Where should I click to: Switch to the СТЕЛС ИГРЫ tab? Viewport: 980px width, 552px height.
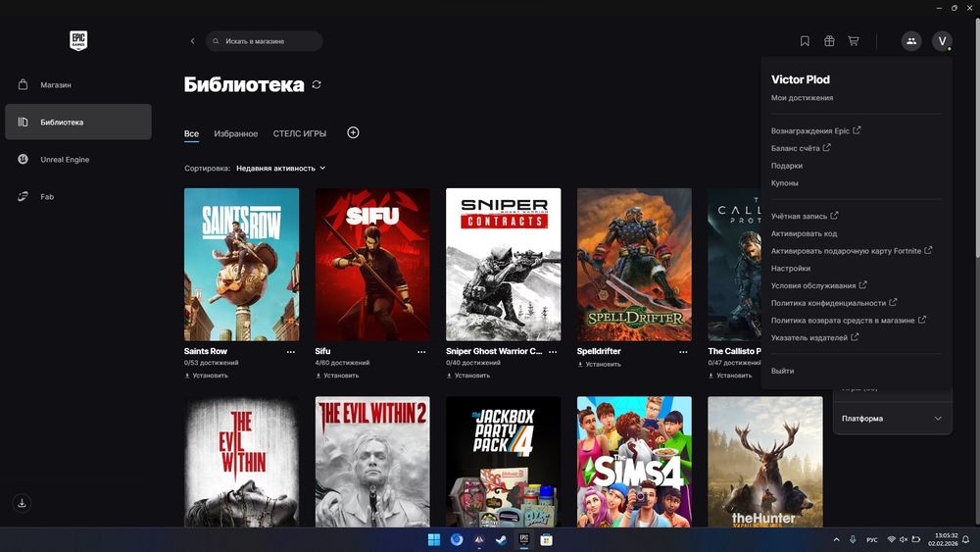coord(299,133)
